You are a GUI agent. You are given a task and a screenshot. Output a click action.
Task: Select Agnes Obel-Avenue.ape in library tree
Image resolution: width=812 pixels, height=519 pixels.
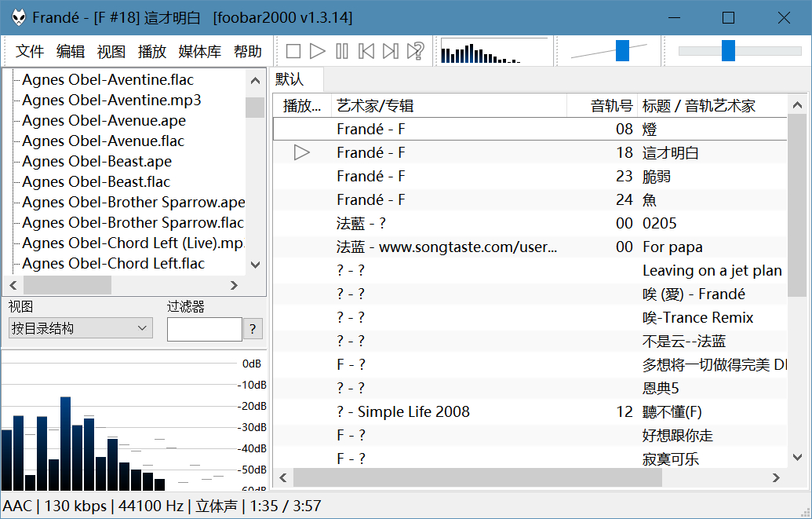104,120
